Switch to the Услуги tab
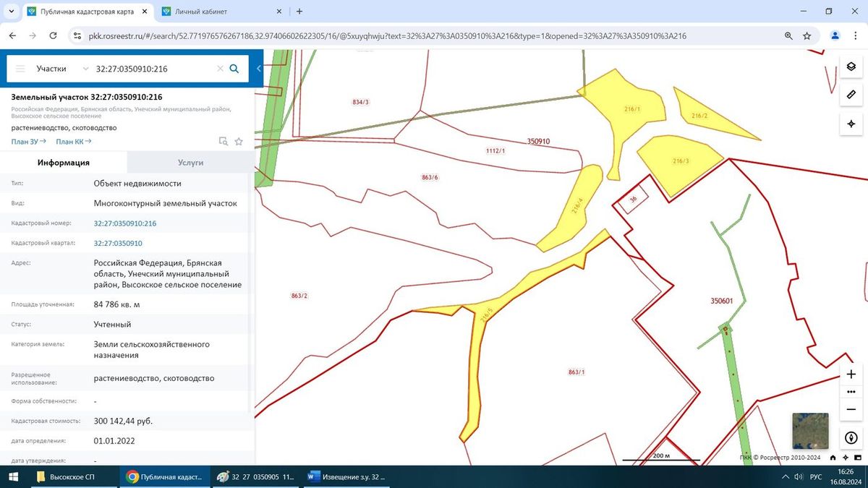This screenshot has width=868, height=488. pyautogui.click(x=191, y=163)
